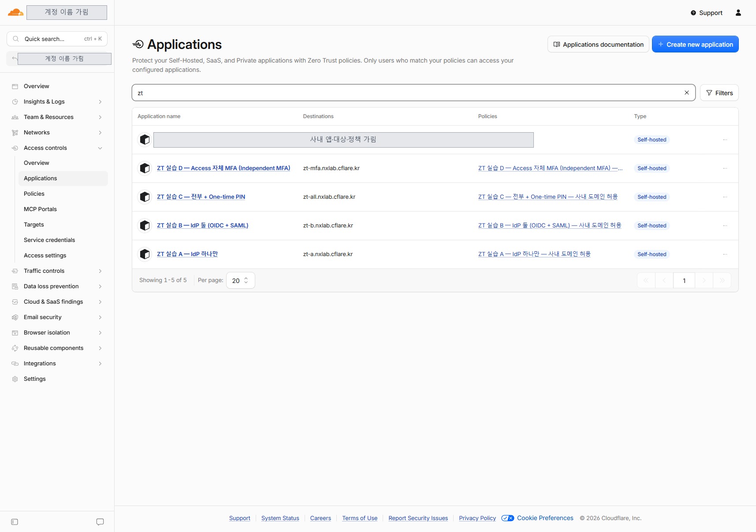Screen dimensions: 756x532
Task: Expand Insights & Logs menu
Action: 57,102
